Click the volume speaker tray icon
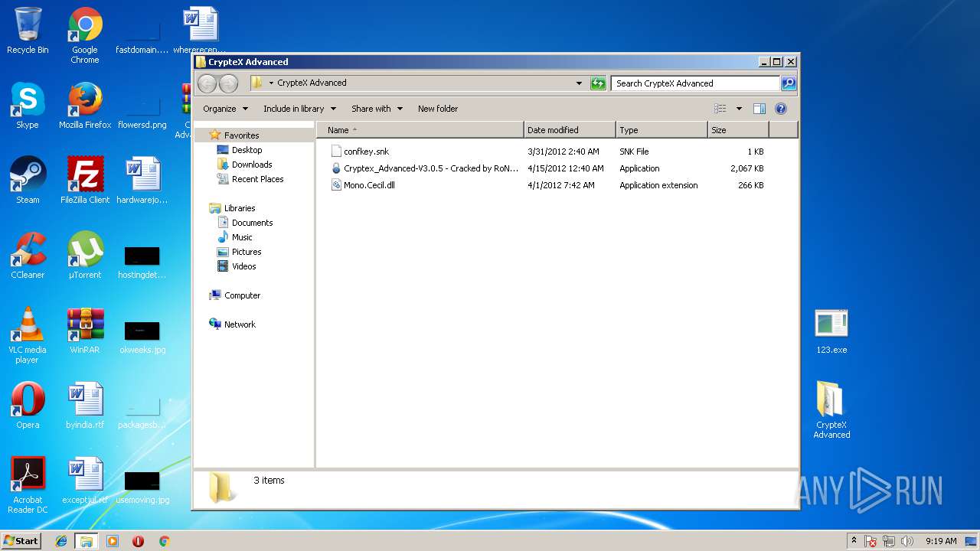The image size is (980, 551). pyautogui.click(x=907, y=541)
